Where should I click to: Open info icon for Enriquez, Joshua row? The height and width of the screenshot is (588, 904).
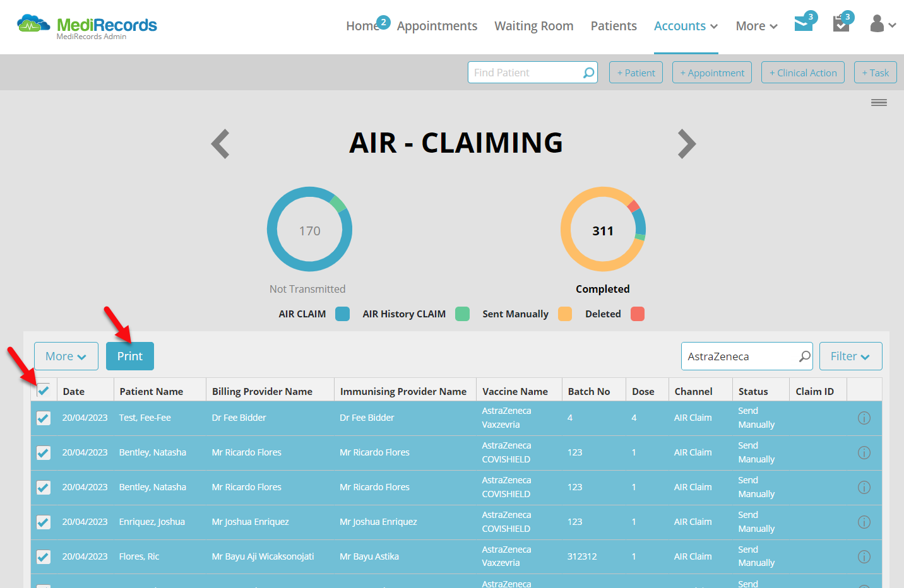(864, 522)
